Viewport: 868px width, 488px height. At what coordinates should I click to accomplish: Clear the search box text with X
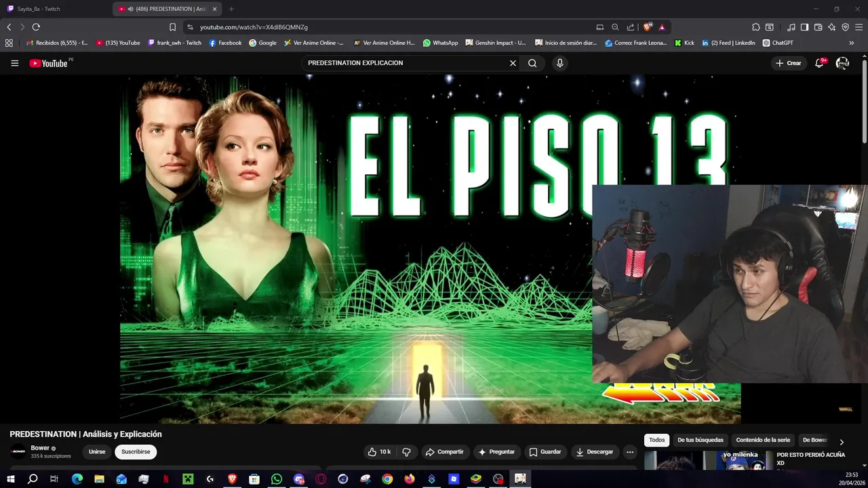click(513, 63)
